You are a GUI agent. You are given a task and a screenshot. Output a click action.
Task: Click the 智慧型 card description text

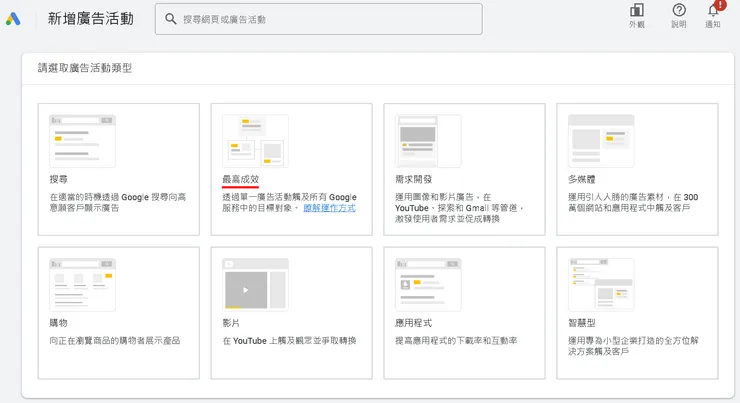[x=633, y=346]
